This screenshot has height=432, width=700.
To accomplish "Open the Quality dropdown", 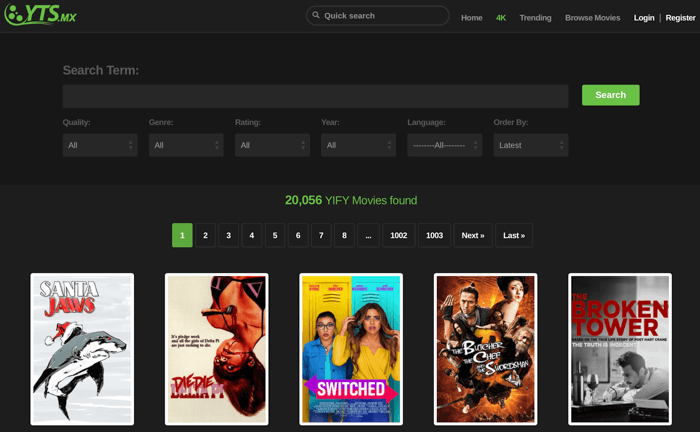I will 100,145.
